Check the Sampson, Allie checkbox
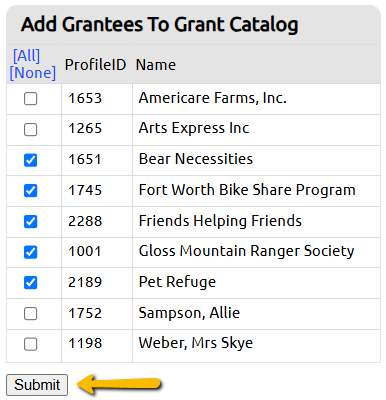This screenshot has width=386, height=400. 30,313
